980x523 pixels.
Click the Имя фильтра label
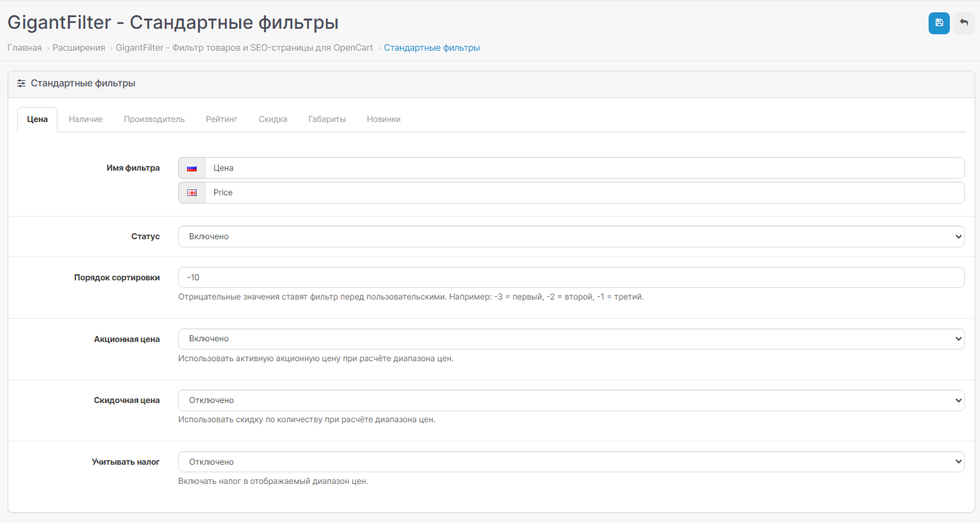(x=133, y=168)
